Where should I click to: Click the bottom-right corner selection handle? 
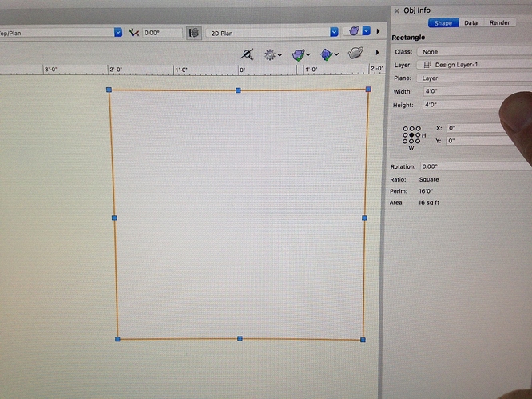(x=363, y=340)
